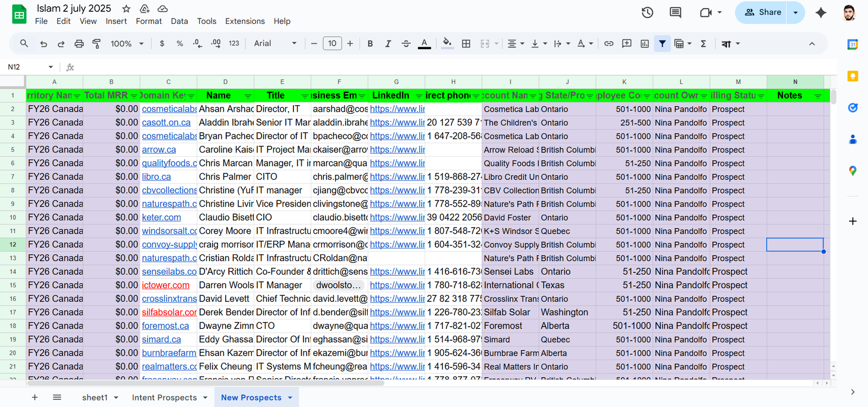Open Google Maps side panel
Image resolution: width=868 pixels, height=407 pixels.
[853, 171]
